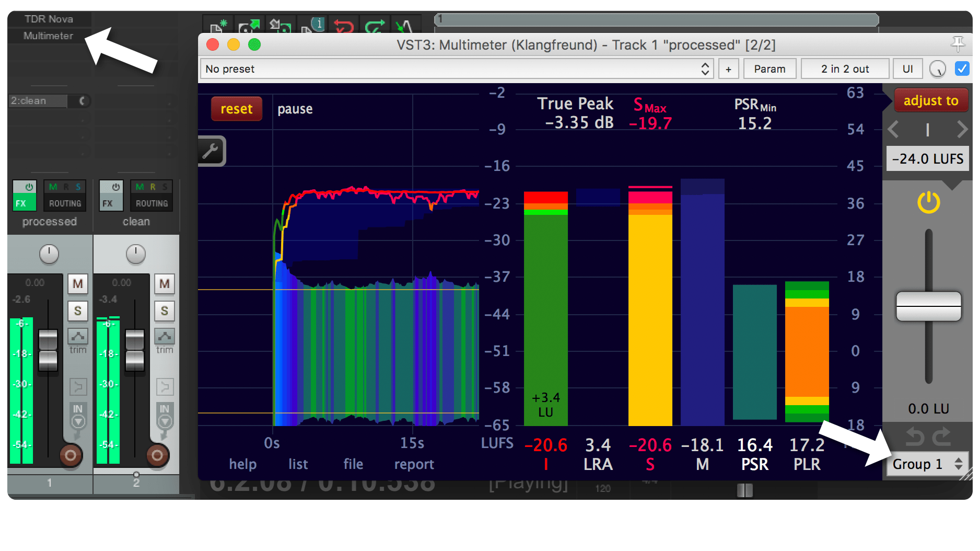Select Multimeter in the FX list
The height and width of the screenshot is (551, 980).
point(48,36)
